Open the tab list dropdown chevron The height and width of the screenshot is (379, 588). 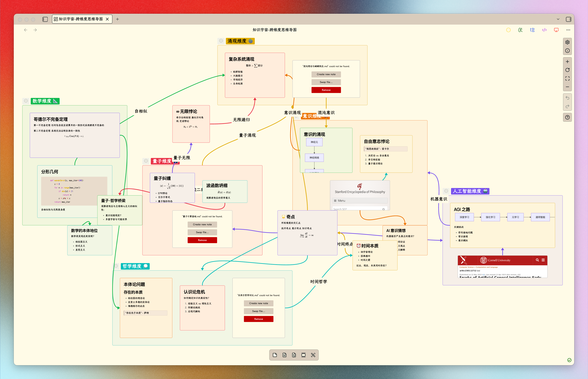(558, 19)
